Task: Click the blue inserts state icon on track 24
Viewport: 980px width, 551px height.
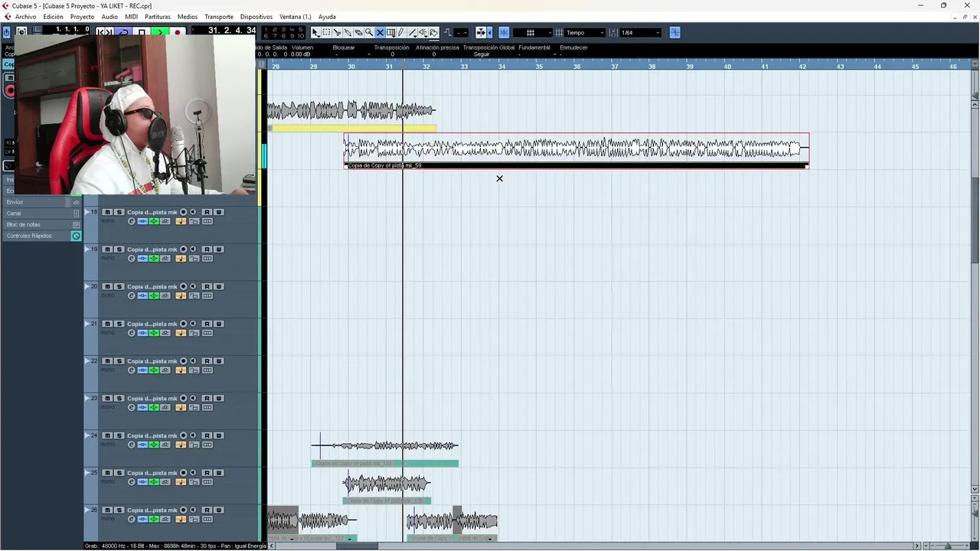Action: click(142, 445)
